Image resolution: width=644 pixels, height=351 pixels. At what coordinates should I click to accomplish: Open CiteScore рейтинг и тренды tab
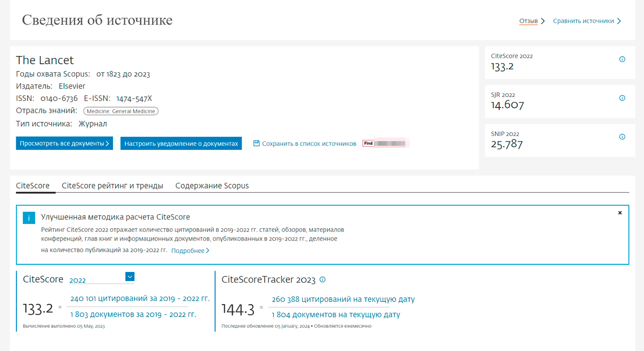pos(112,186)
